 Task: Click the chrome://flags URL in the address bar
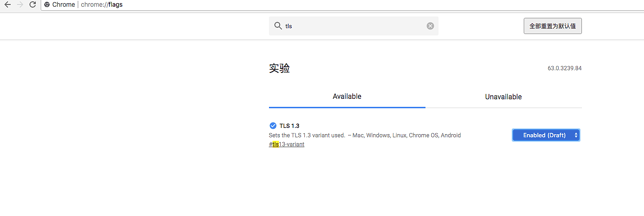101,5
